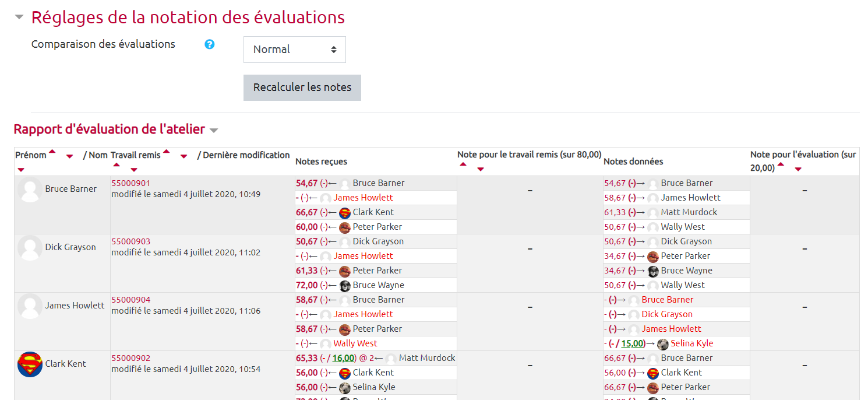868x400 pixels.
Task: Click Clark Kent's Superman avatar in first column
Action: tap(30, 364)
